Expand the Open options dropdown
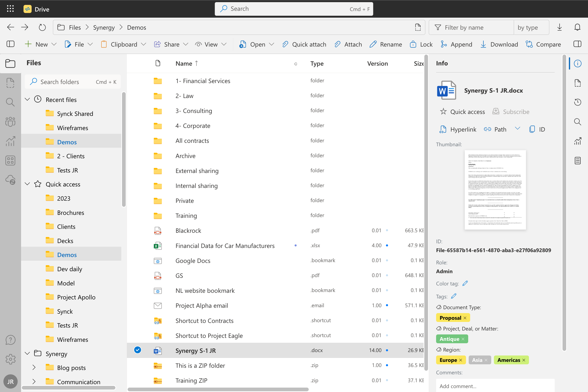 tap(271, 44)
